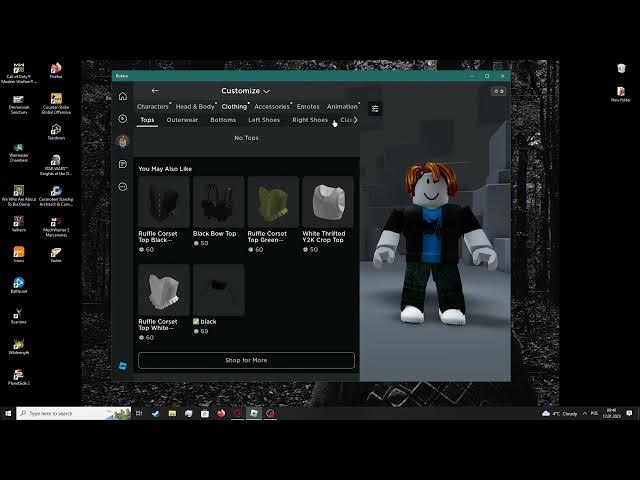The width and height of the screenshot is (640, 480).
Task: Open the avatar filter settings sliders icon
Action: (x=375, y=109)
